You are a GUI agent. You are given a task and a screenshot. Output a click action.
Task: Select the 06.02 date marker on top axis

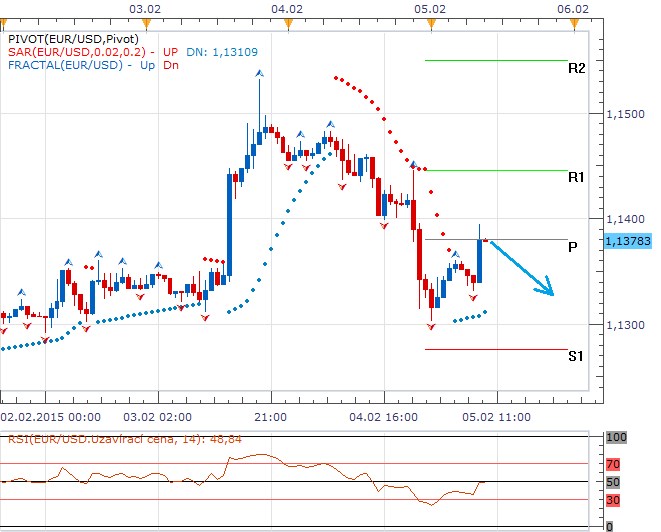pyautogui.click(x=573, y=8)
